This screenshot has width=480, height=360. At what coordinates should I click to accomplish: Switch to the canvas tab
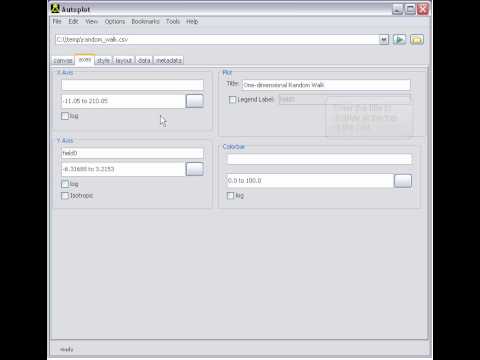pos(63,60)
